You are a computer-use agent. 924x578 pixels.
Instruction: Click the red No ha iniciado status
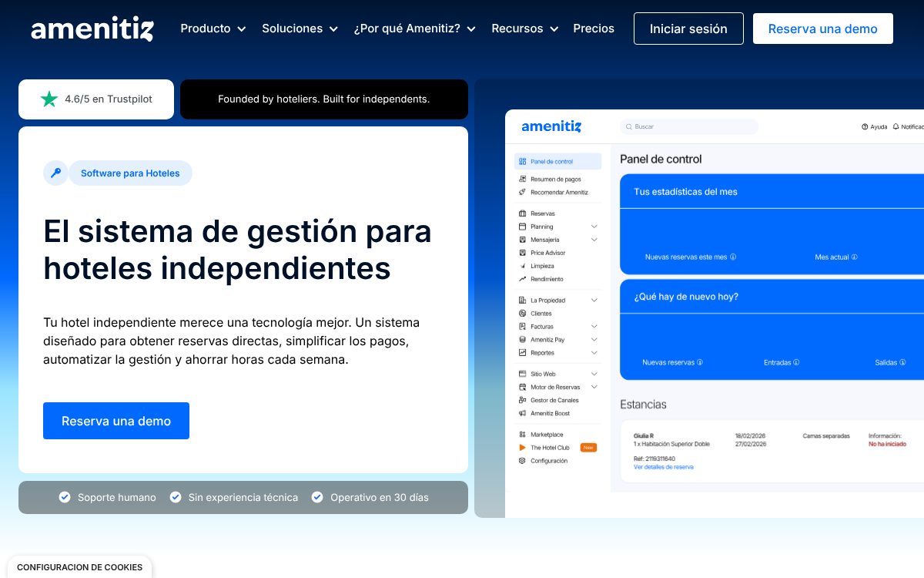(x=887, y=444)
